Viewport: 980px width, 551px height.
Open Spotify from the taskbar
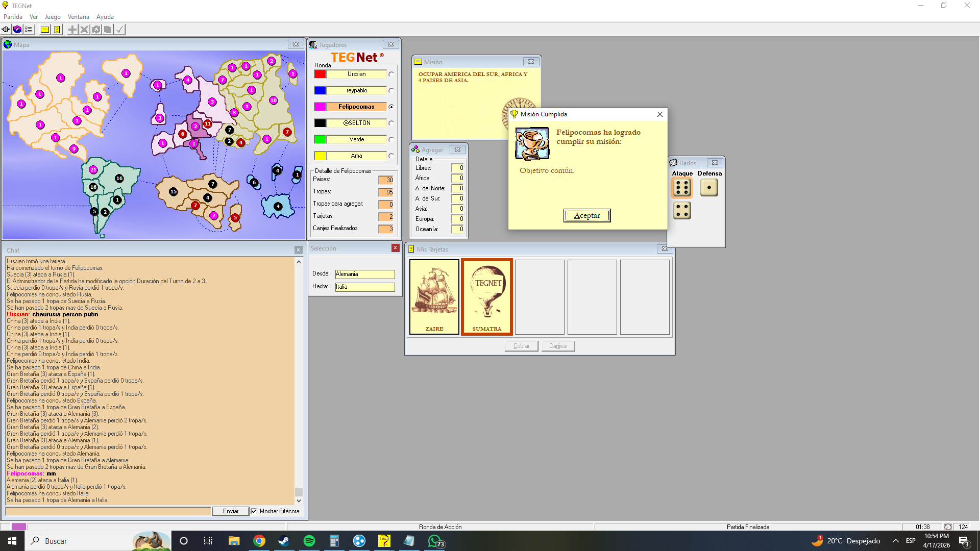point(309,541)
